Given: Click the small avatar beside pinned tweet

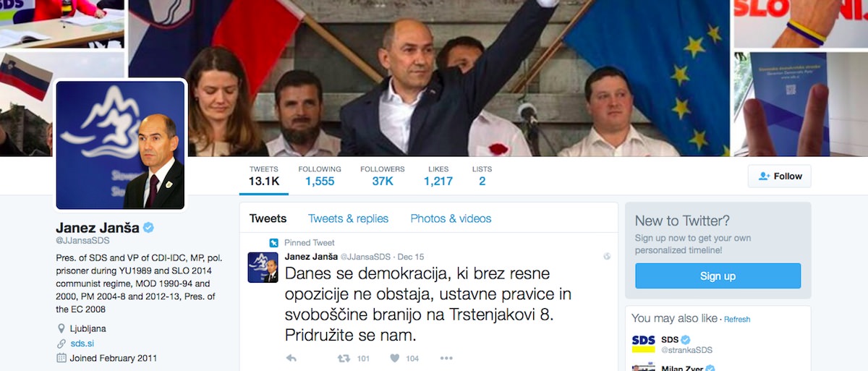Looking at the screenshot, I should point(263,267).
